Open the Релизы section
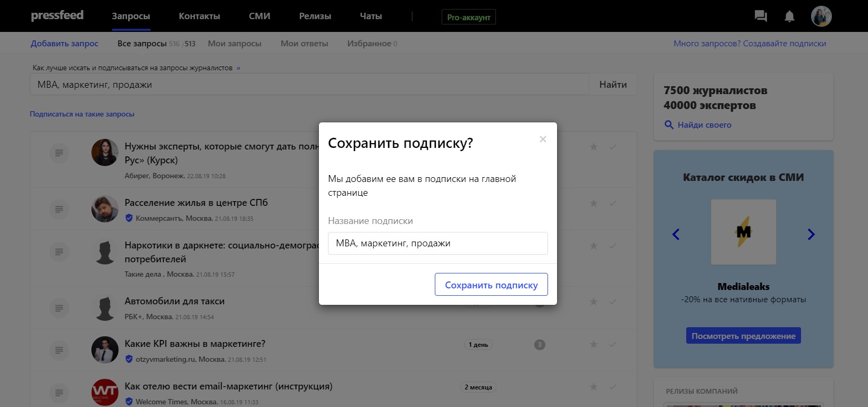This screenshot has width=868, height=407. tap(315, 16)
